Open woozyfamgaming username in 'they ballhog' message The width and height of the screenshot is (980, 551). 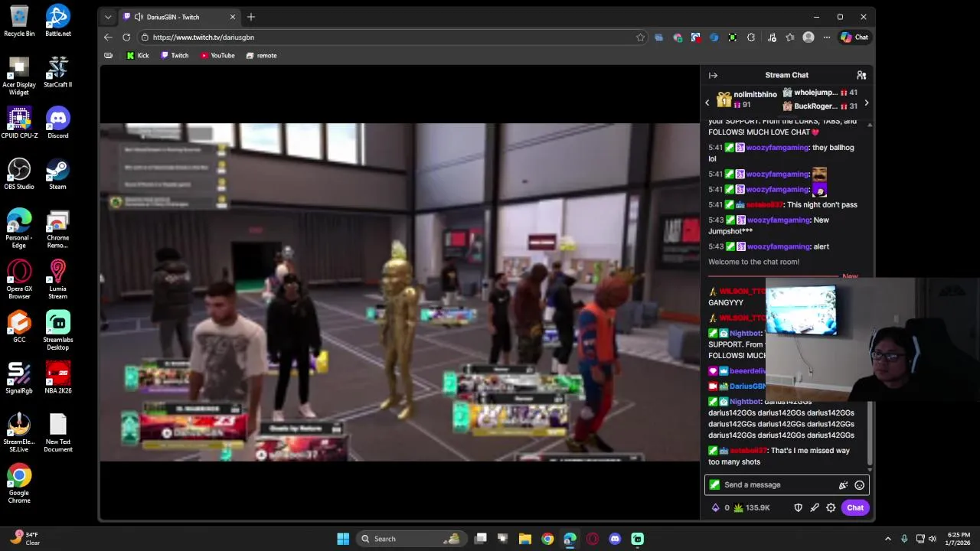[x=777, y=148]
